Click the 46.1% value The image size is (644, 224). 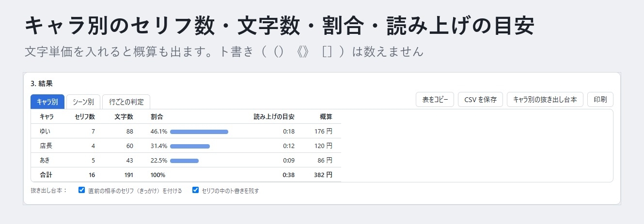click(x=159, y=131)
